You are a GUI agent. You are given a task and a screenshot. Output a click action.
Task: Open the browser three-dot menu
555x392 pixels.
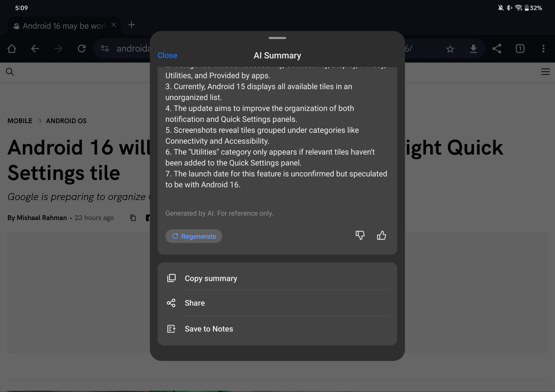tap(544, 49)
